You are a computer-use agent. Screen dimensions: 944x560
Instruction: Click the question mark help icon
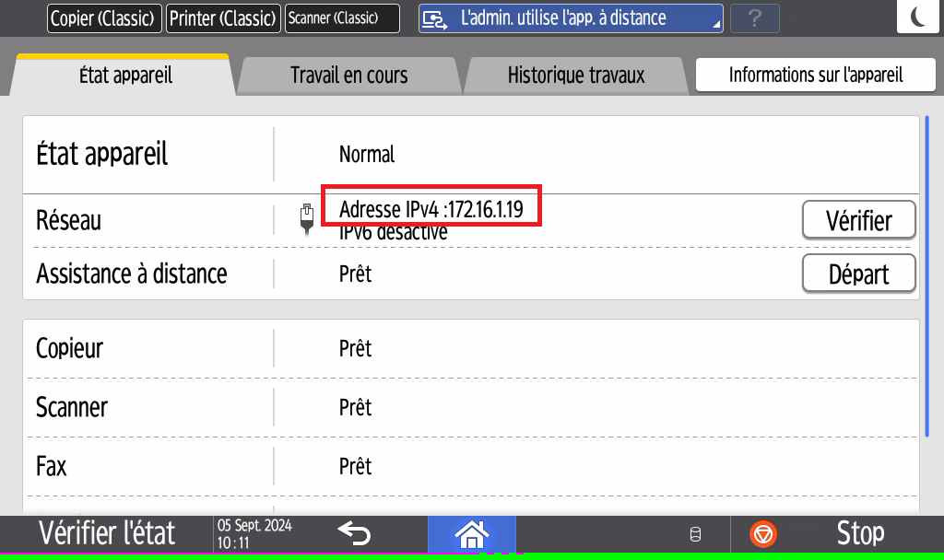click(x=754, y=18)
